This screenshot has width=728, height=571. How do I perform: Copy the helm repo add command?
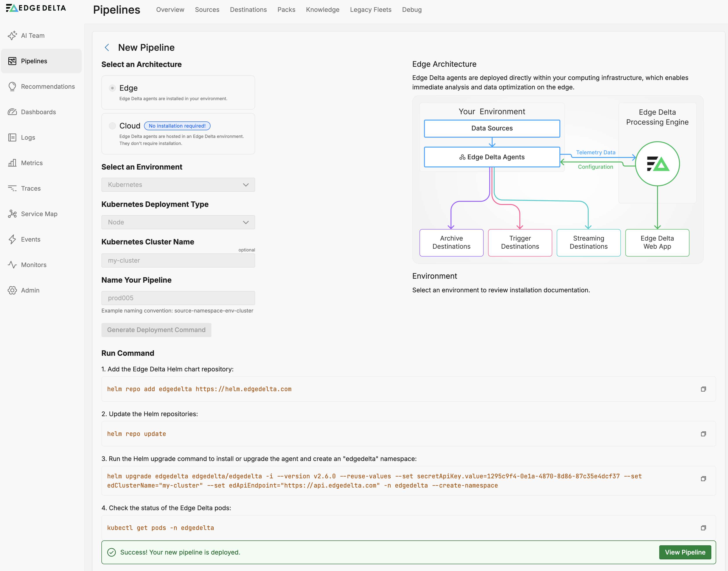coord(703,389)
